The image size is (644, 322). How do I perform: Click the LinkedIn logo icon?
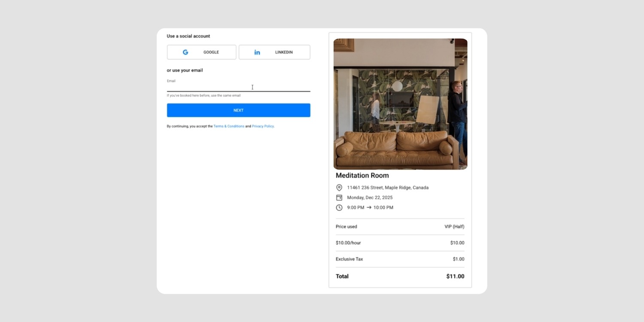(x=257, y=52)
